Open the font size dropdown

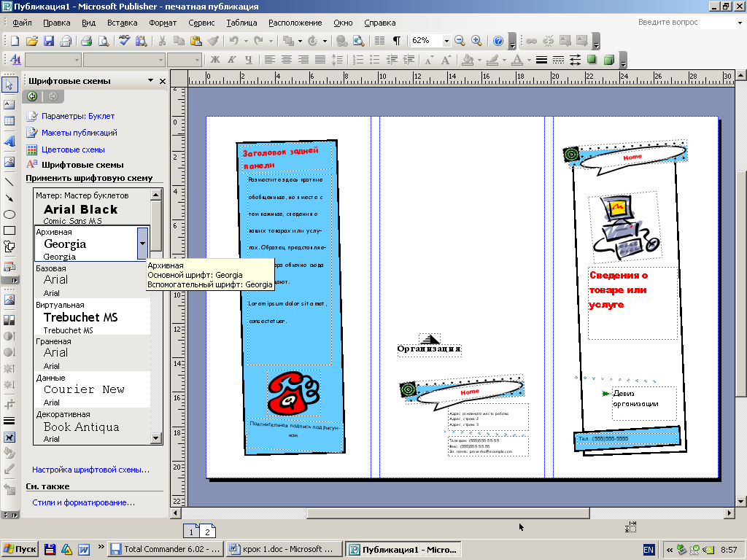(197, 60)
